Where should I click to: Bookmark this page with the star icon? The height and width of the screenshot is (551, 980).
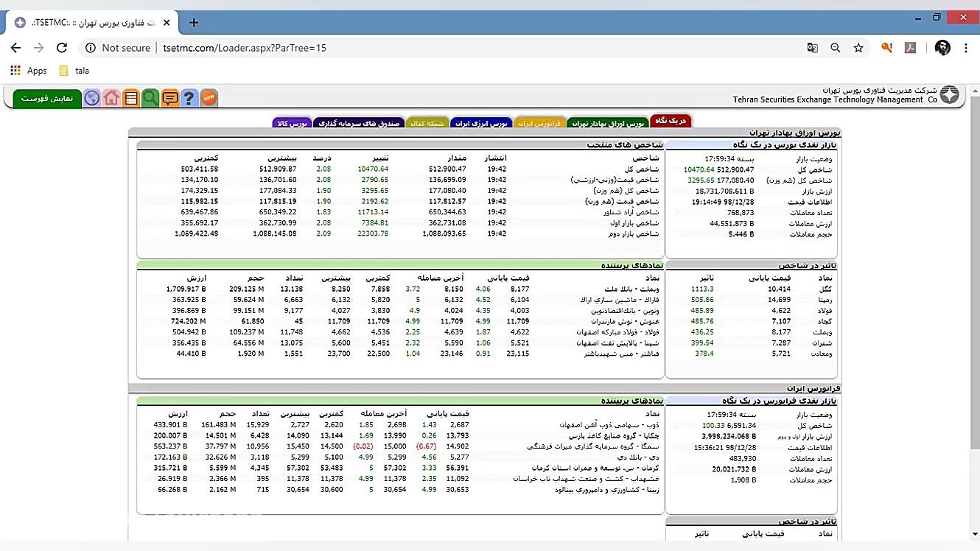click(858, 48)
